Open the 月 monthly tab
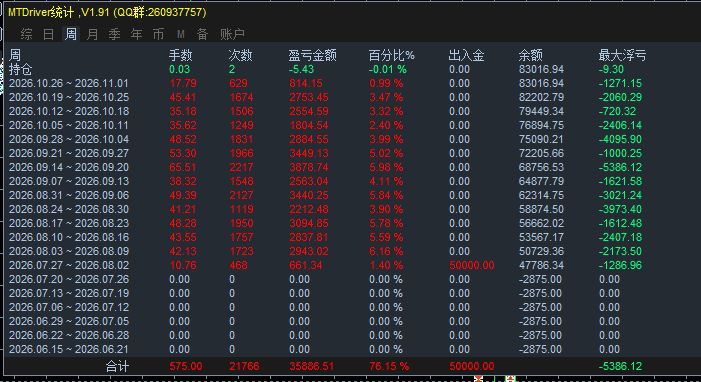This screenshot has height=382, width=701. pyautogui.click(x=92, y=34)
